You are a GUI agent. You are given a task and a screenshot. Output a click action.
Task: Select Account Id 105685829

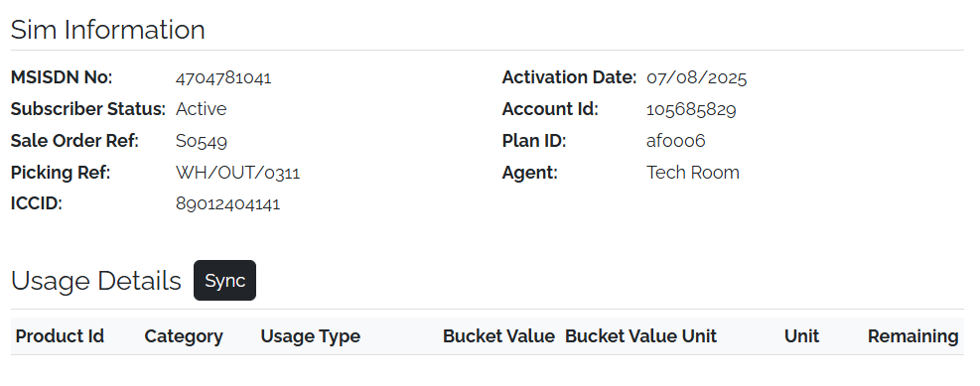691,109
